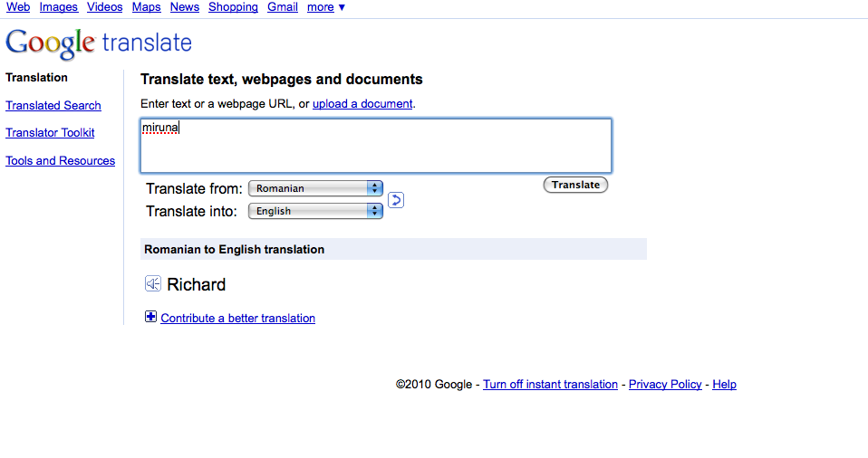868x458 pixels.
Task: Open the Web tab in top navigation
Action: click(x=18, y=7)
